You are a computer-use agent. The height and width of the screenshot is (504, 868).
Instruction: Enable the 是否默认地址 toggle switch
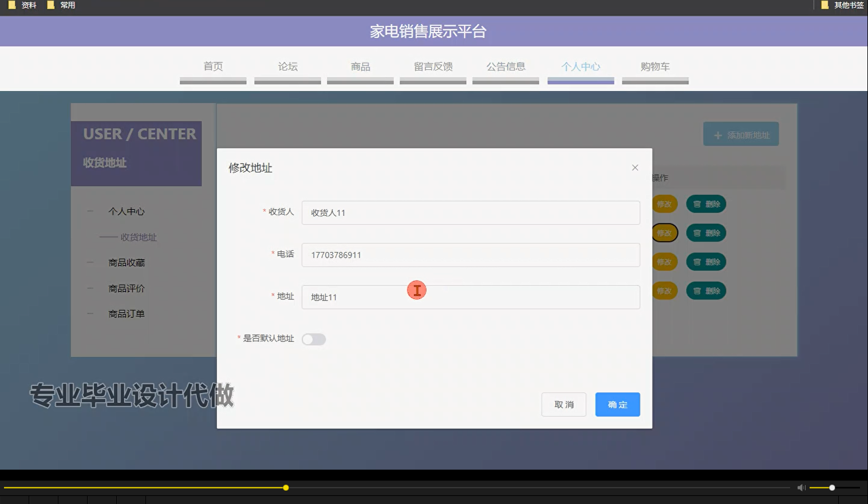click(x=314, y=339)
